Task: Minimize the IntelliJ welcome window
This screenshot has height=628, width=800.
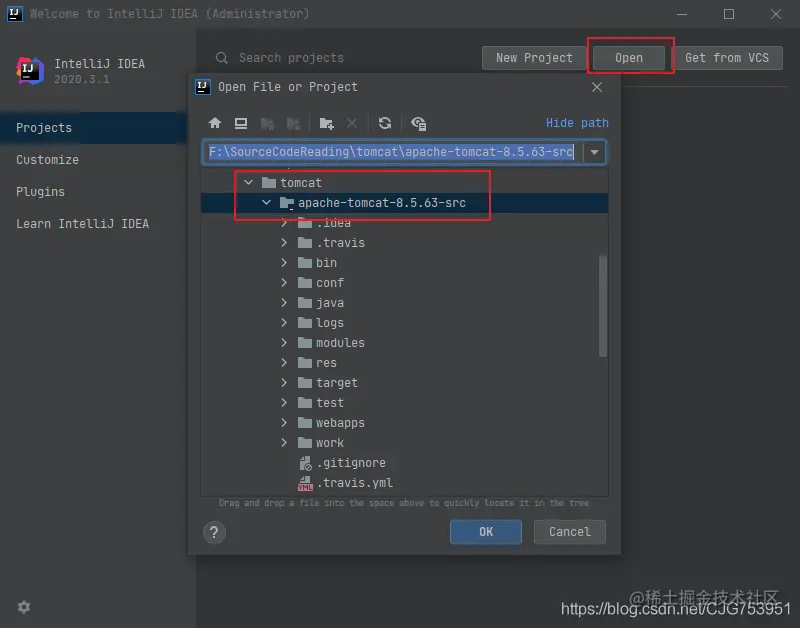Action: 682,14
